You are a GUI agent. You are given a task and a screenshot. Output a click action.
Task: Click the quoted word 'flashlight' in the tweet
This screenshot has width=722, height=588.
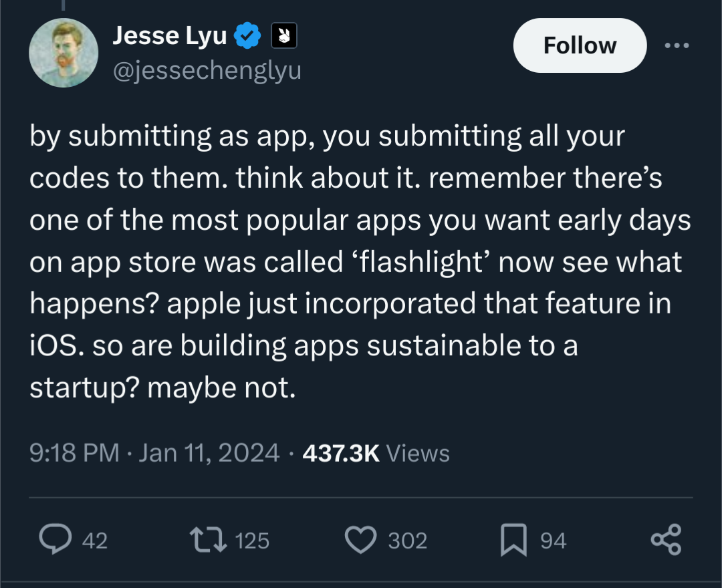point(421,262)
